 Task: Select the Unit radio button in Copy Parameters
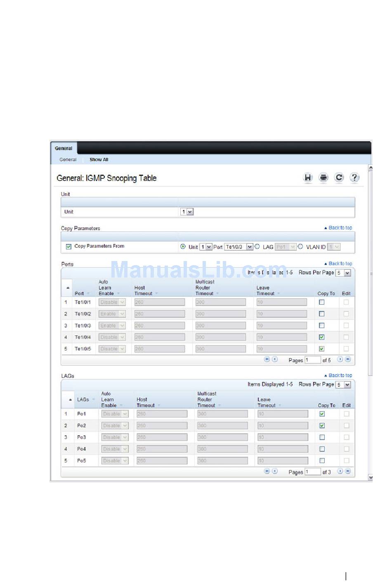183,247
